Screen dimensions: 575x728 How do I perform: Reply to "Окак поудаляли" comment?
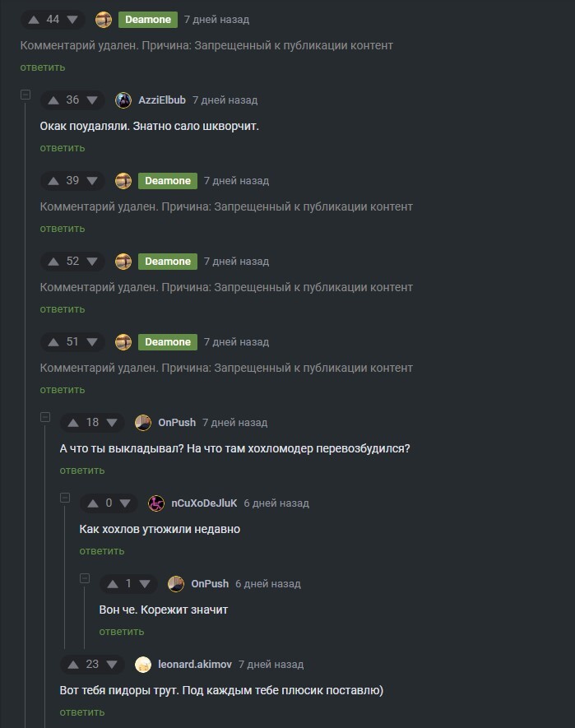point(63,148)
